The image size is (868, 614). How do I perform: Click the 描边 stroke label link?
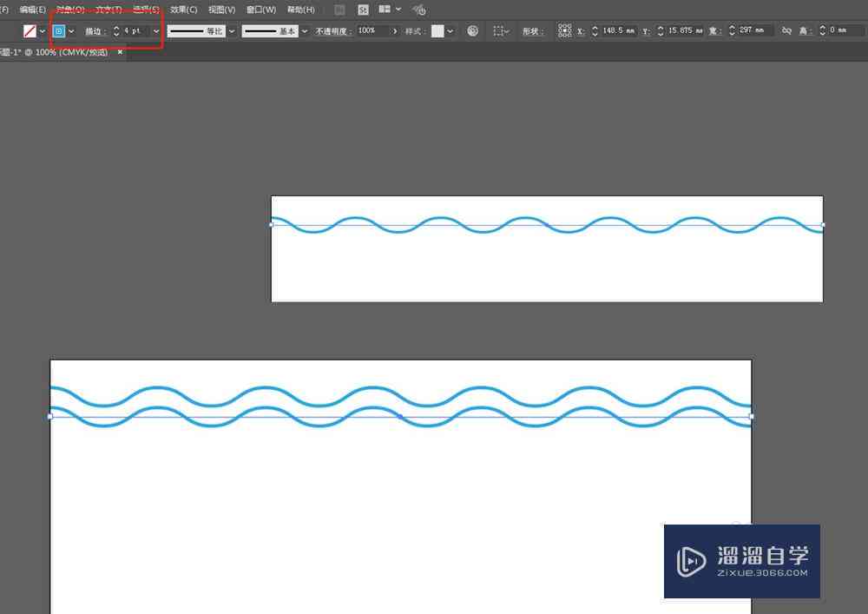95,31
